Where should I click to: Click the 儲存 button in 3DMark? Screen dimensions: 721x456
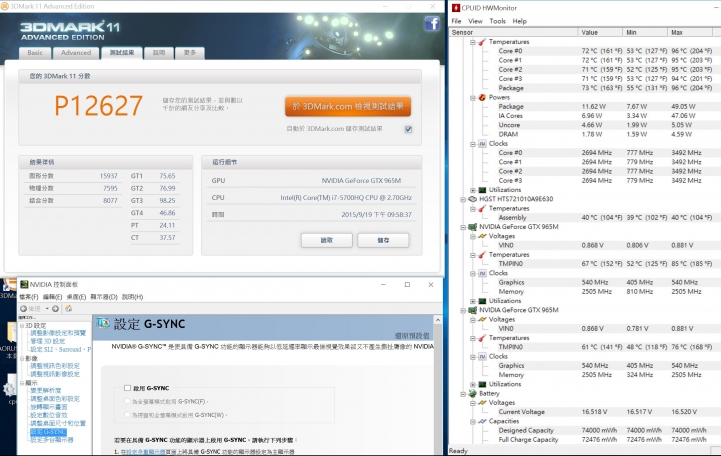[383, 240]
